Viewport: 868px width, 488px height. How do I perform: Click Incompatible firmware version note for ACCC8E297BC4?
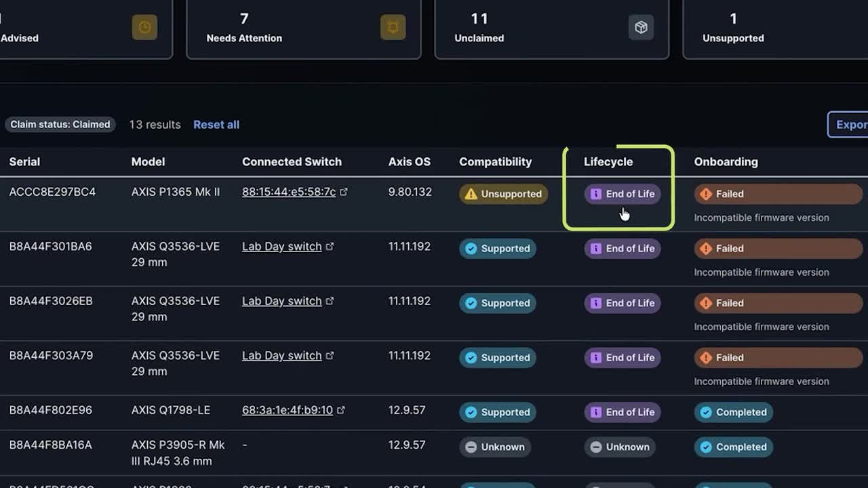pos(762,218)
